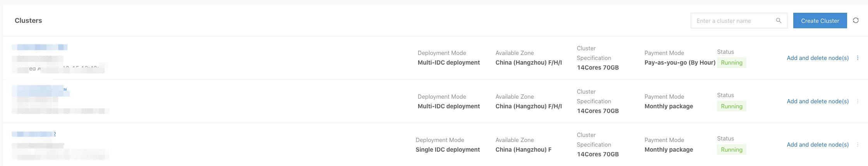The width and height of the screenshot is (868, 166).
Task: Click Add and delete node(s) in second row
Action: coord(818,101)
